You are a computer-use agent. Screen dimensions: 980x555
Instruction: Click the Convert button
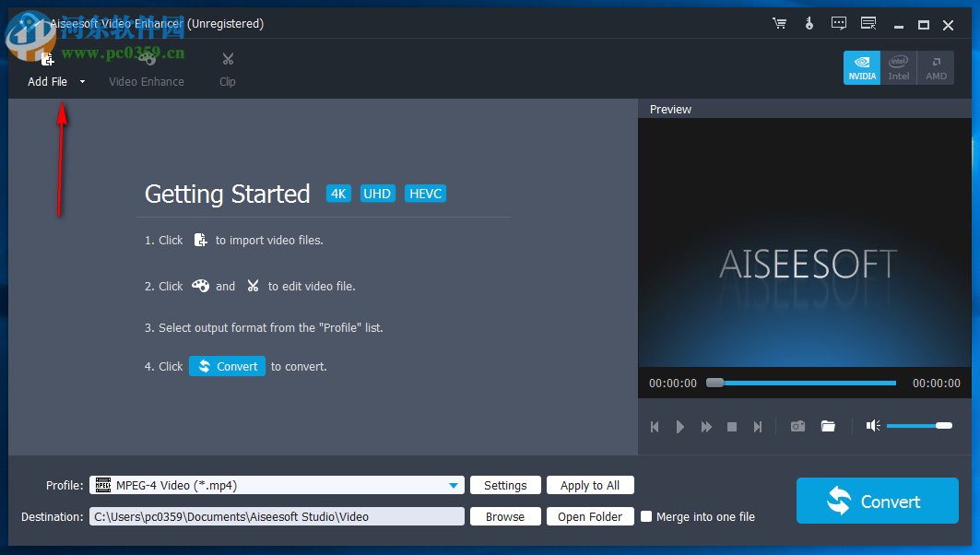[876, 501]
